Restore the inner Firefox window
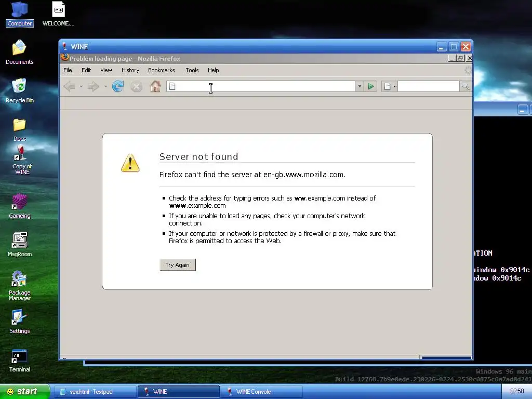 460,58
